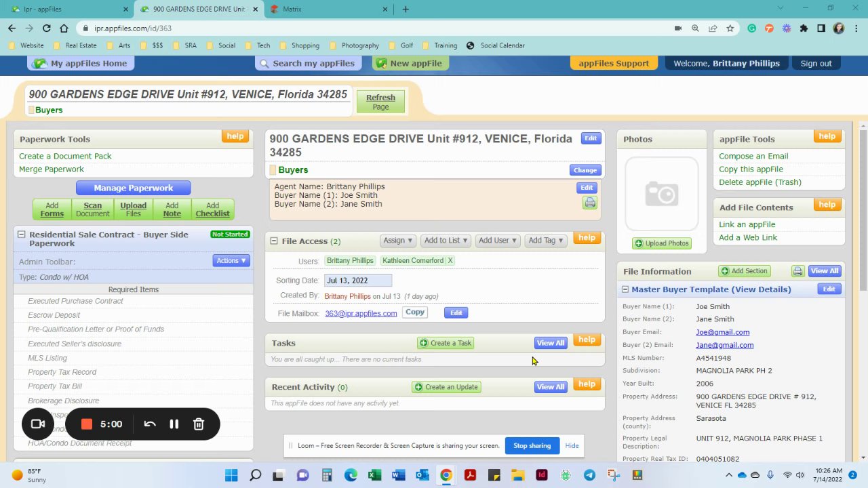
Task: Click the Sign out button
Action: [x=816, y=63]
